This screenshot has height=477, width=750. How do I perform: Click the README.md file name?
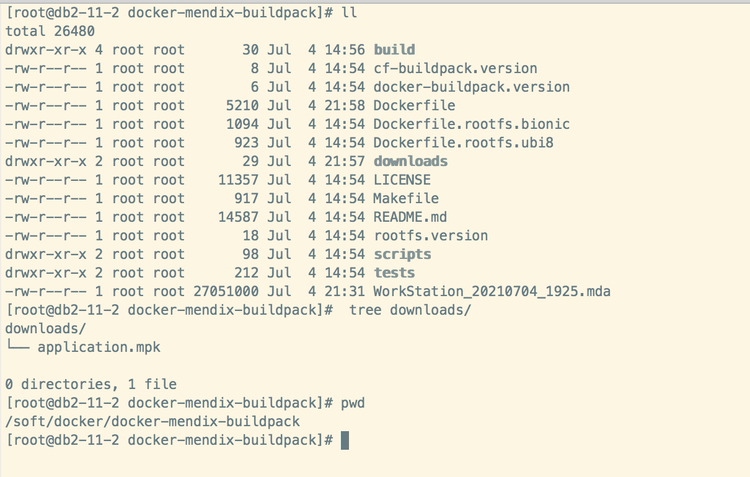(x=410, y=217)
